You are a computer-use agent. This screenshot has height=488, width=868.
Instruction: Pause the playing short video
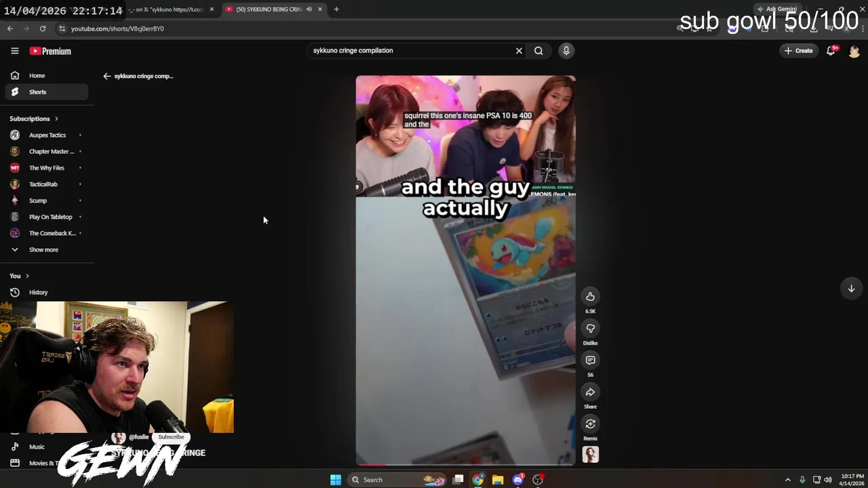coord(465,270)
